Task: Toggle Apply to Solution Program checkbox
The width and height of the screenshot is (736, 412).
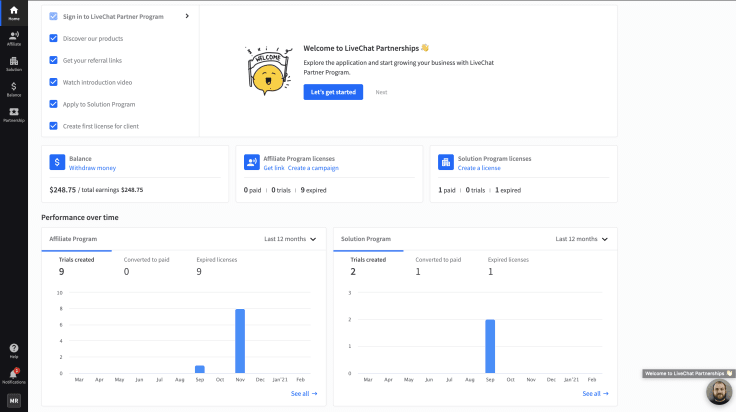Action: (54, 104)
